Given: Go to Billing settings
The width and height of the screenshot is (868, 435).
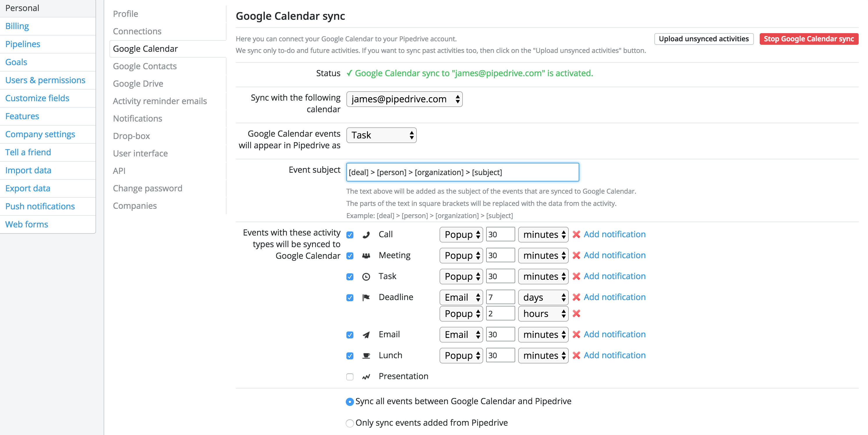Looking at the screenshot, I should click(x=17, y=26).
